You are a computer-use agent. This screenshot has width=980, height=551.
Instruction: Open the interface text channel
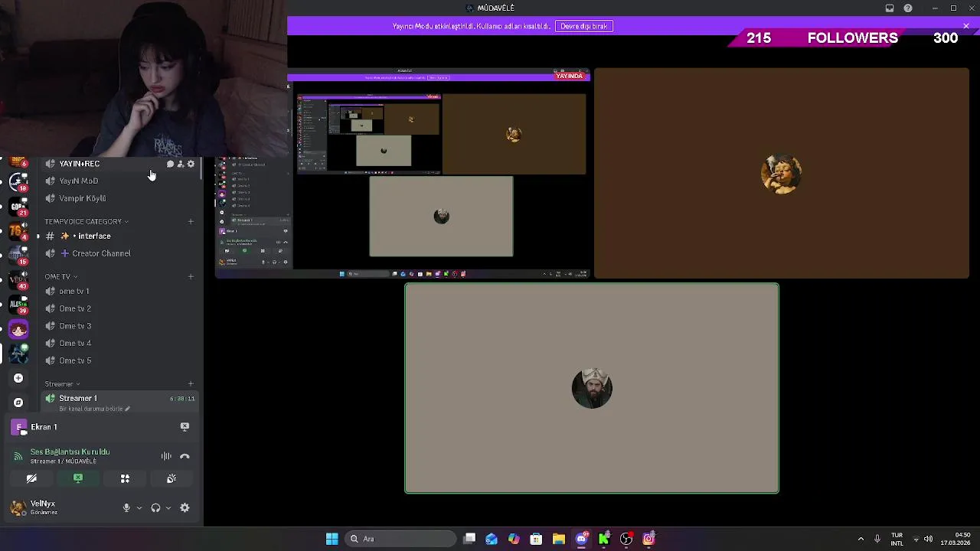[119, 236]
